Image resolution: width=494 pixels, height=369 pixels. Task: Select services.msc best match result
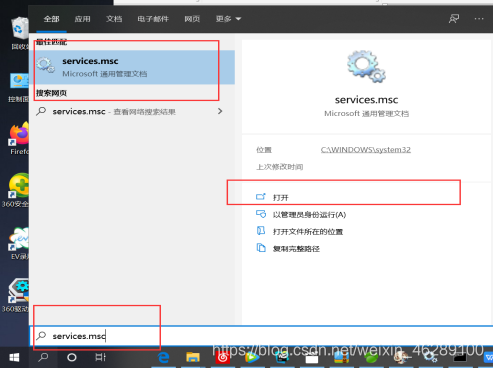pyautogui.click(x=132, y=67)
